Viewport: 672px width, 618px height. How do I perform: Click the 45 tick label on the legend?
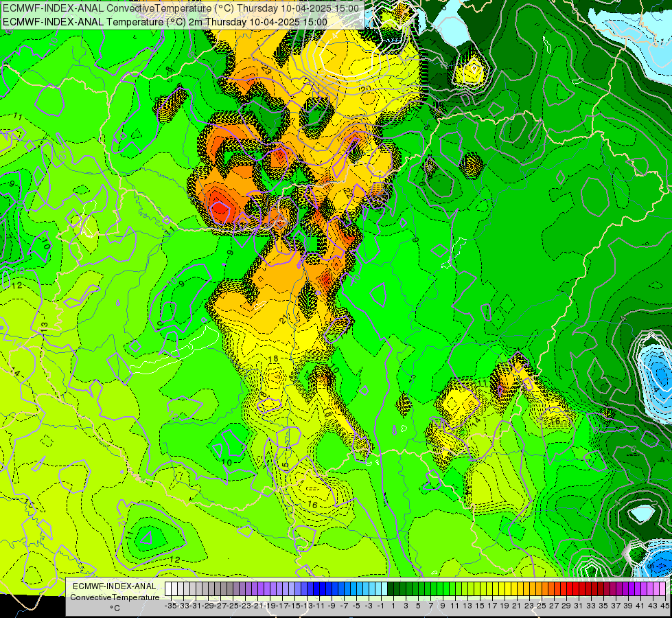[x=664, y=606]
